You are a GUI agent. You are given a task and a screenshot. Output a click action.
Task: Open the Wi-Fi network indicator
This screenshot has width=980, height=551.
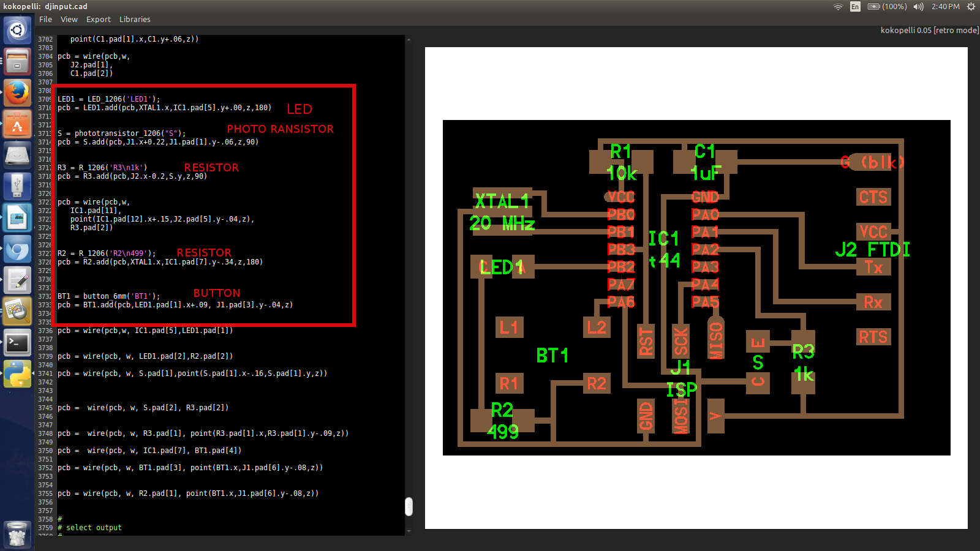838,7
